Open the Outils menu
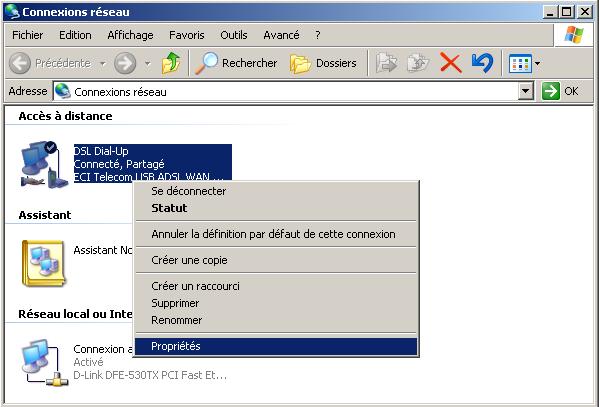Viewport: 599px width, 407px height. click(x=234, y=35)
